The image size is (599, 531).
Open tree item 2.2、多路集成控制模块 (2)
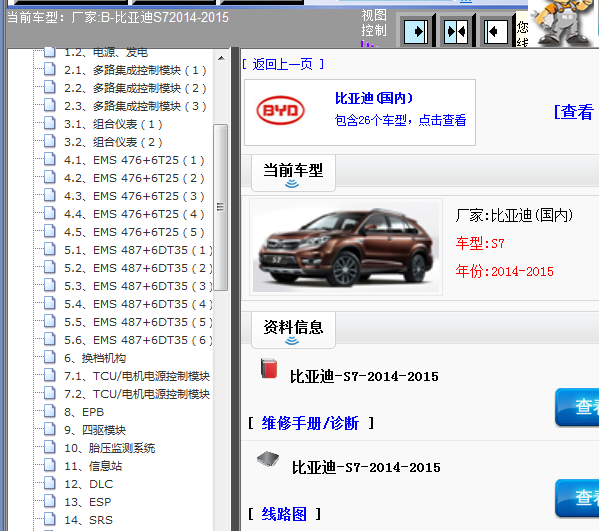click(135, 88)
